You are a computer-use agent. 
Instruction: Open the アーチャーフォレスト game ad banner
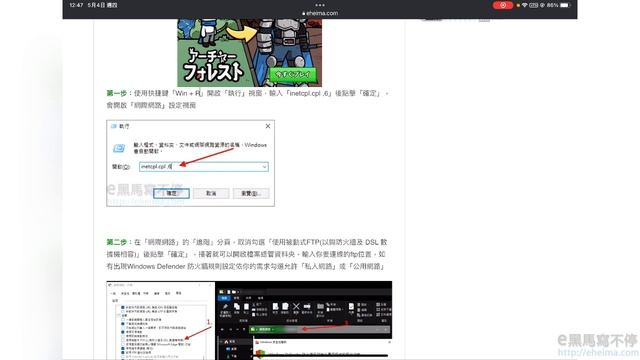point(249,52)
